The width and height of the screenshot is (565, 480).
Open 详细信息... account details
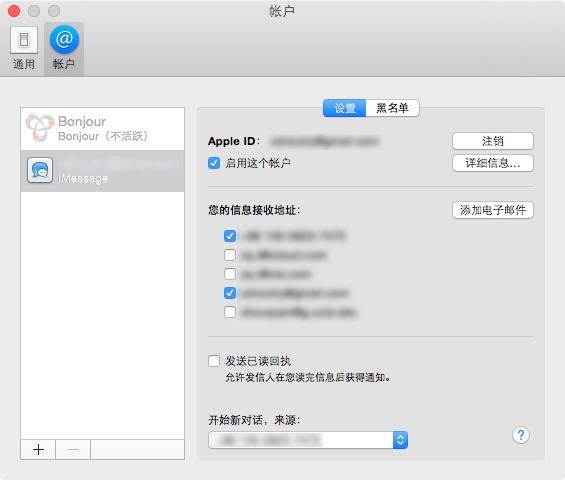click(493, 163)
